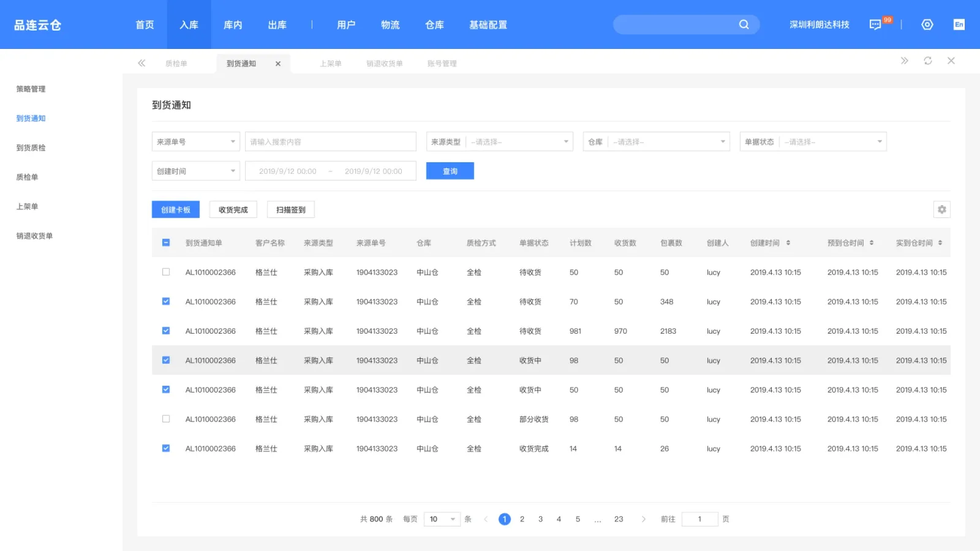Click the 品连云仓 logo
This screenshot has width=980, height=551.
(38, 25)
